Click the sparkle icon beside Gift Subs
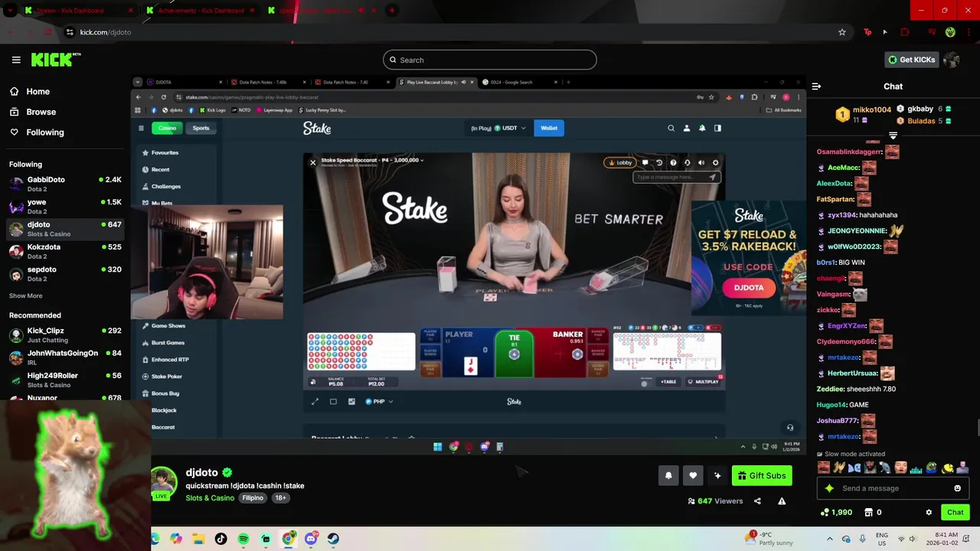Viewport: 980px width, 551px height. (717, 475)
